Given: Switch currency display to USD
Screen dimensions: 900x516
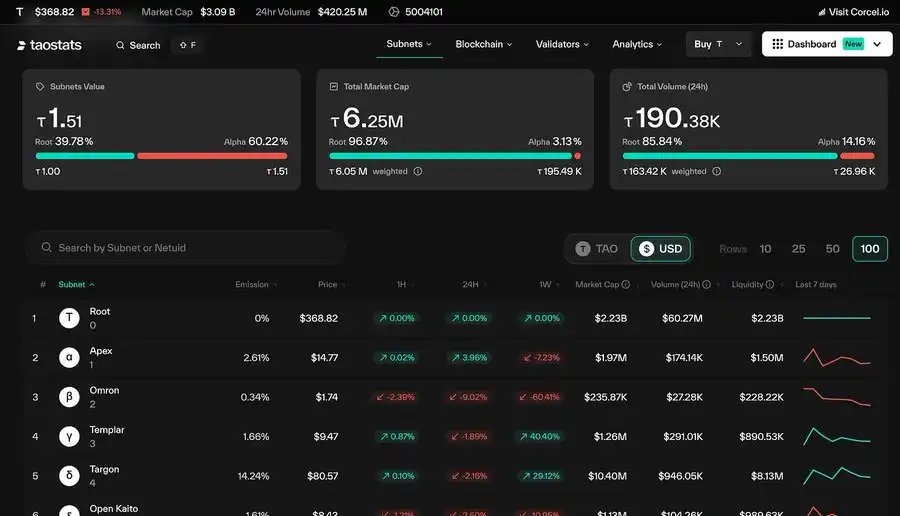Looking at the screenshot, I should [x=661, y=249].
